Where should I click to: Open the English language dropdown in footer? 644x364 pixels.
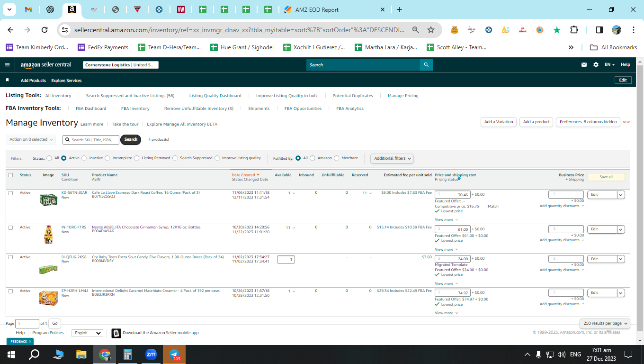[x=87, y=333]
